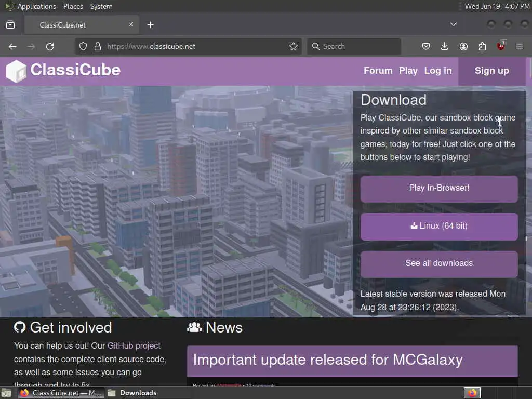The width and height of the screenshot is (532, 399).
Task: Select the ClassiCube.net browser tab
Action: click(82, 25)
